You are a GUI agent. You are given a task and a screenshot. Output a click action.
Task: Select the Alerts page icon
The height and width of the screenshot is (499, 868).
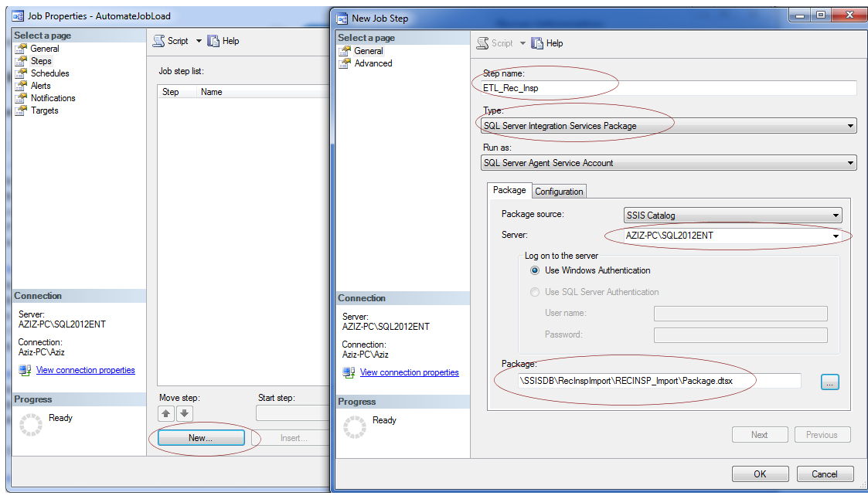(22, 85)
